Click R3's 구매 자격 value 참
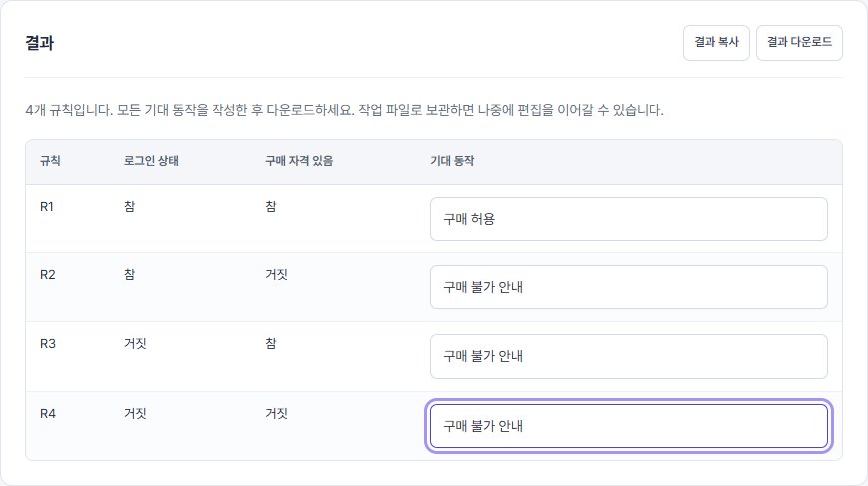Image resolution: width=868 pixels, height=486 pixels. click(x=270, y=343)
